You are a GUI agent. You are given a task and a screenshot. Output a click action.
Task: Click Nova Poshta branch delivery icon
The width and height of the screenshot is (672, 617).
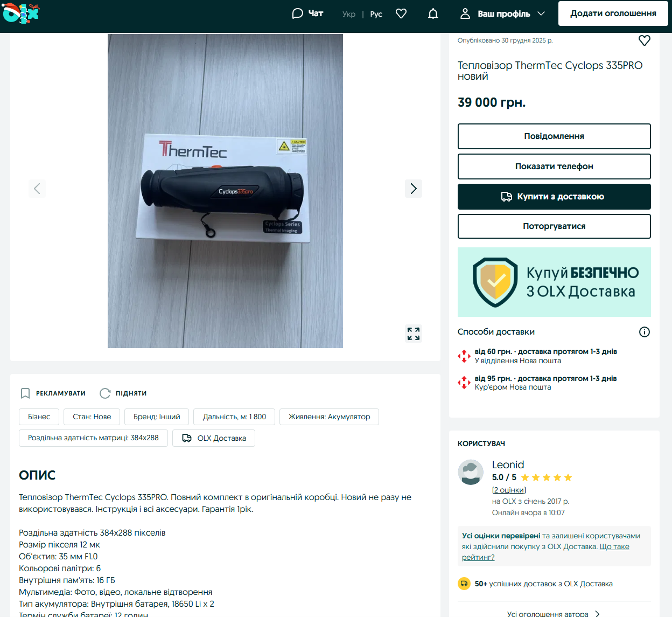[x=464, y=356]
